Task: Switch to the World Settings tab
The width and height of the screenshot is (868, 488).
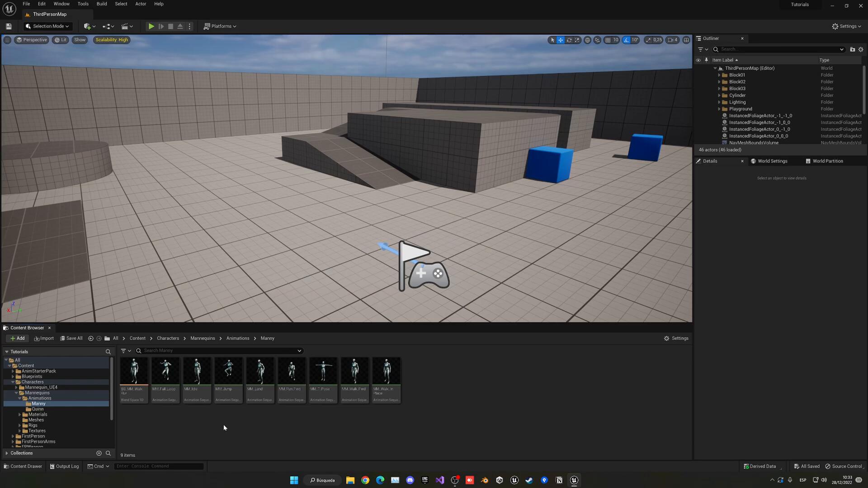Action: pos(772,161)
